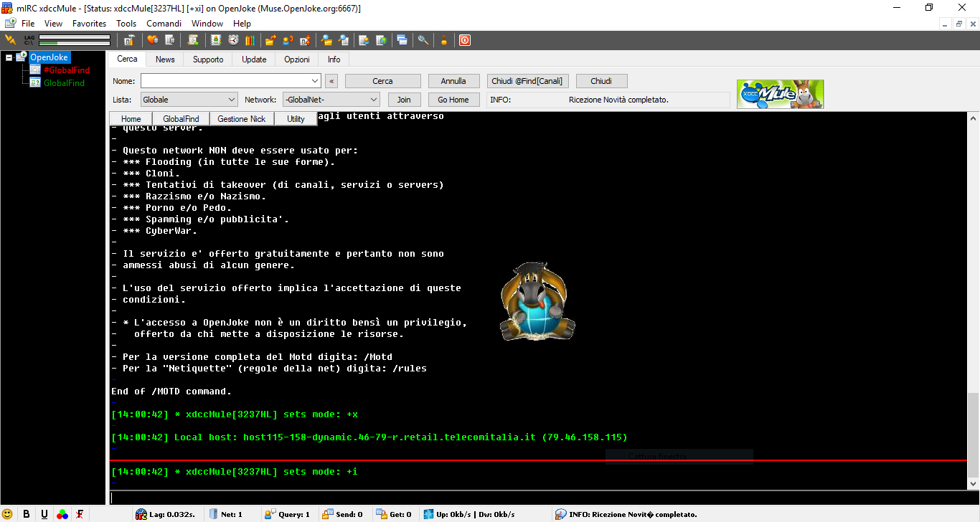Click the Go Home button
The height and width of the screenshot is (522, 980).
tap(453, 100)
